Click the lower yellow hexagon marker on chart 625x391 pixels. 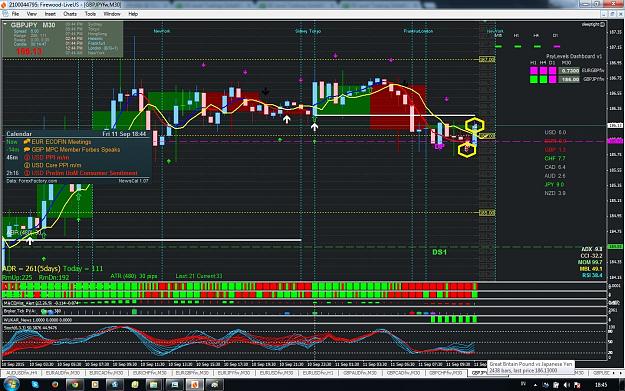466,149
